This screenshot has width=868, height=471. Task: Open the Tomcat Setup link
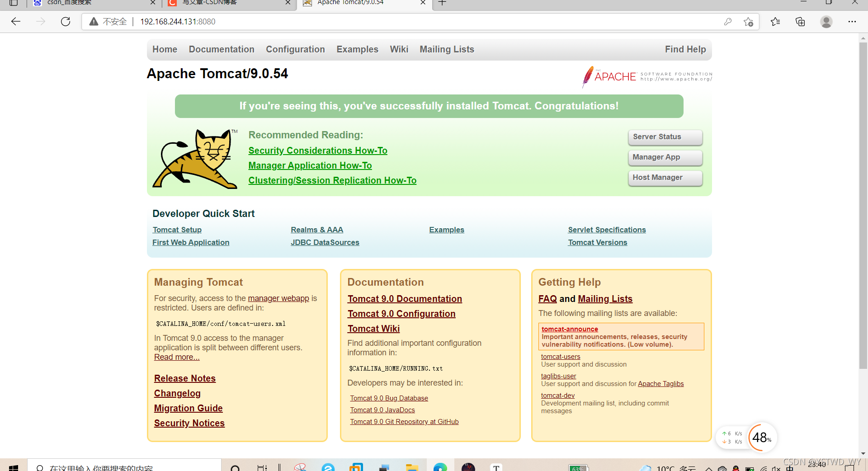click(177, 230)
